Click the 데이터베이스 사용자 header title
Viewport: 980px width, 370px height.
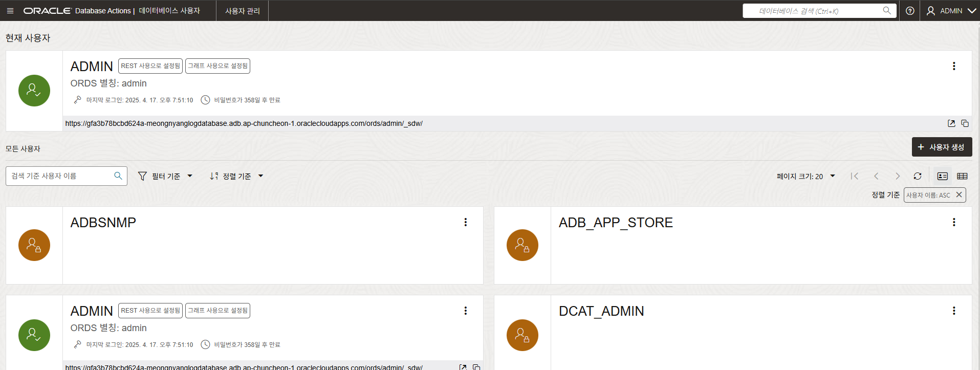(x=169, y=11)
